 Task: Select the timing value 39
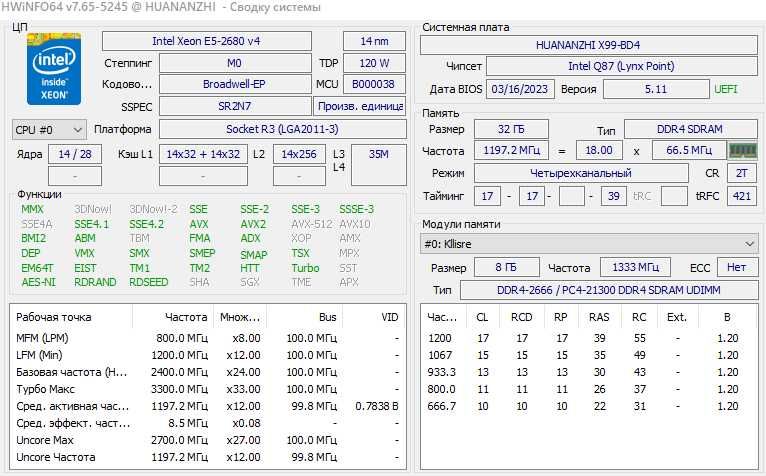614,196
